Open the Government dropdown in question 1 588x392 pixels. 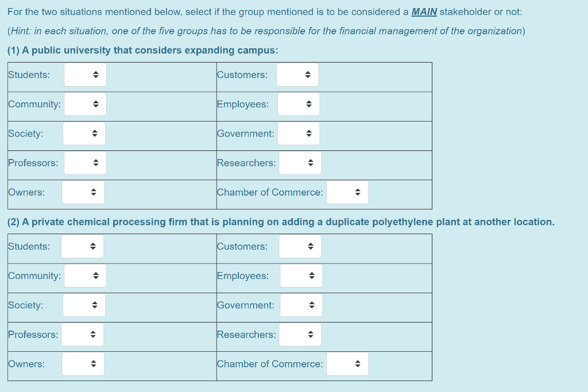click(x=299, y=133)
